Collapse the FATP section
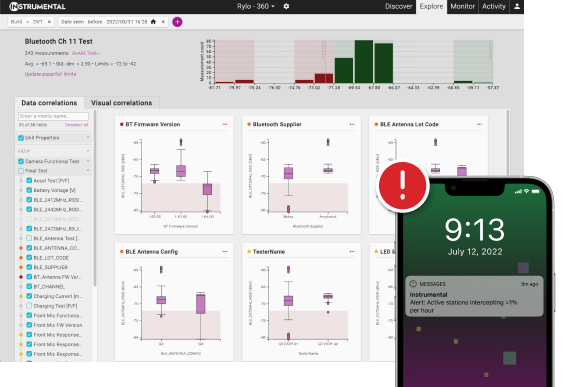The height and width of the screenshot is (387, 562). (88, 151)
